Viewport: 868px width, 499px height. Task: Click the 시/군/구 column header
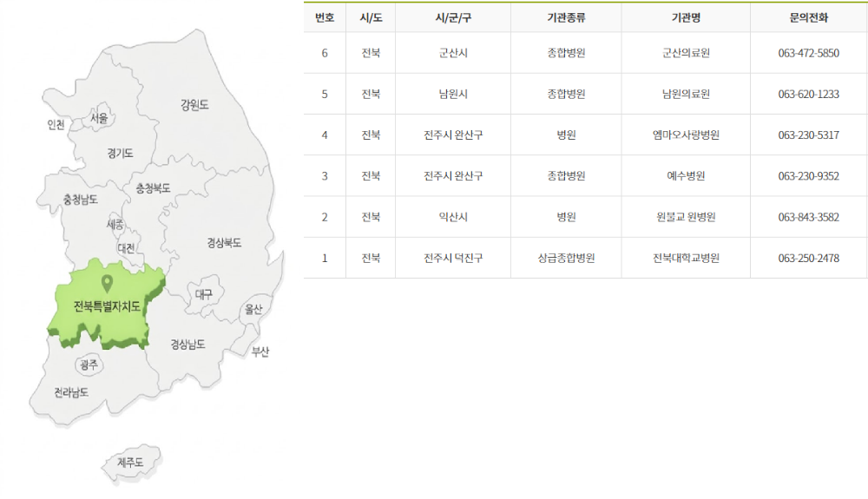click(x=453, y=17)
